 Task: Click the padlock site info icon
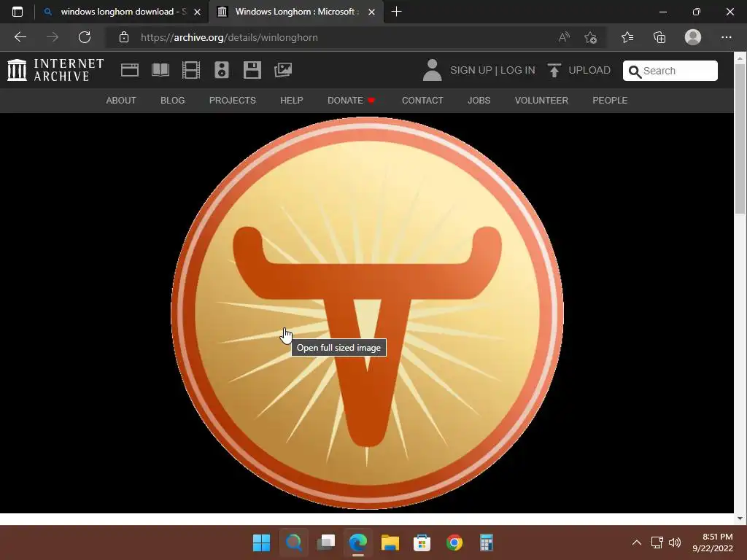click(x=124, y=37)
